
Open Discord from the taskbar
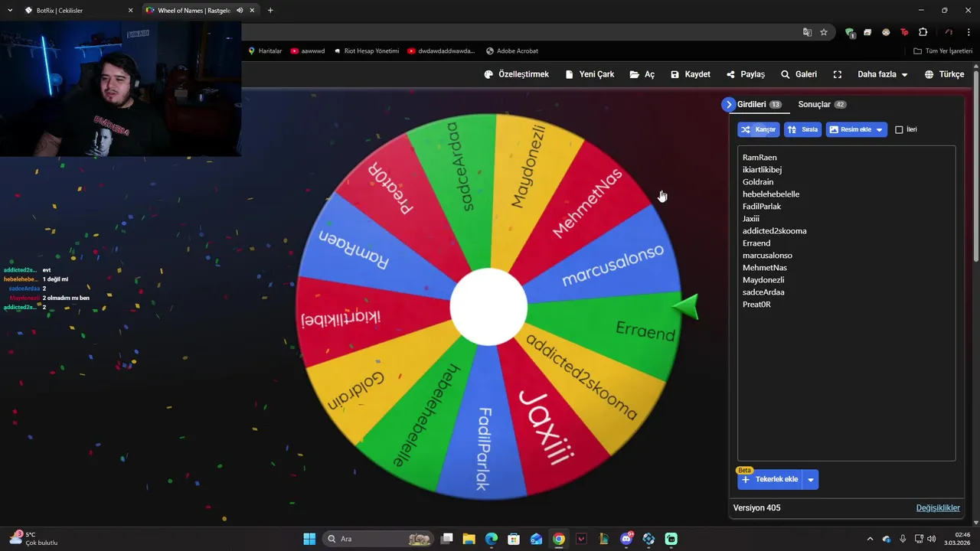point(626,539)
